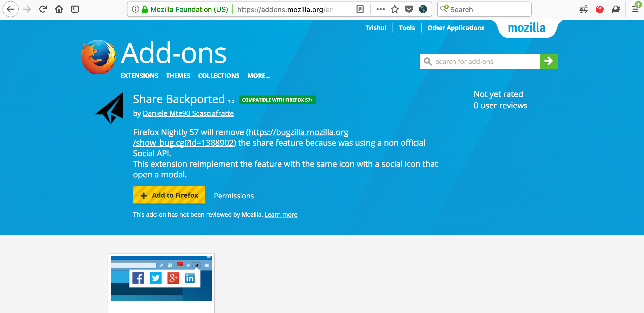
Task: View the add-on Permissions link
Action: pyautogui.click(x=234, y=196)
